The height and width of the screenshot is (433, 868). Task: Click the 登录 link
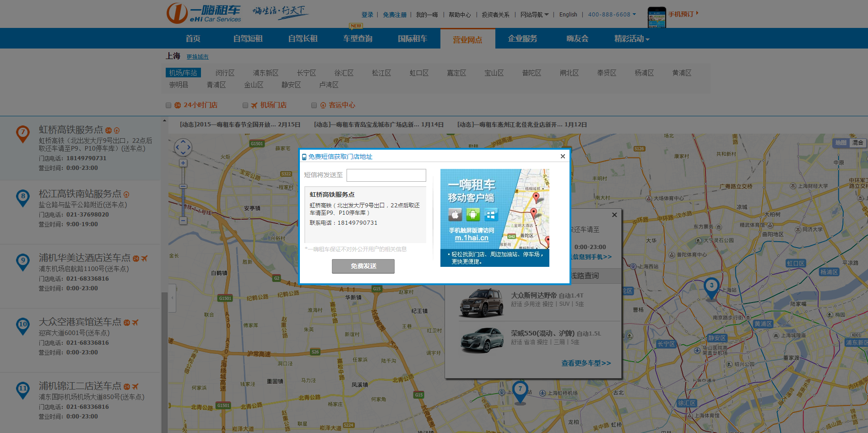tap(367, 15)
